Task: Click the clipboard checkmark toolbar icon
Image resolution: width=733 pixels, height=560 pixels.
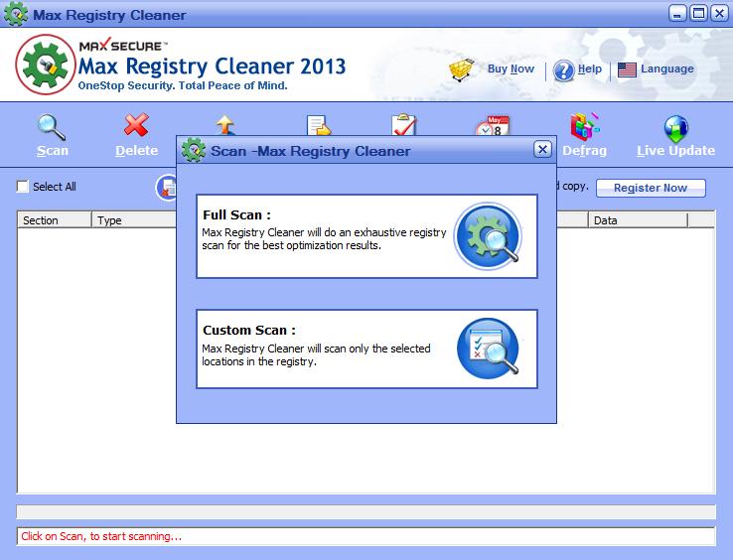Action: 404,125
